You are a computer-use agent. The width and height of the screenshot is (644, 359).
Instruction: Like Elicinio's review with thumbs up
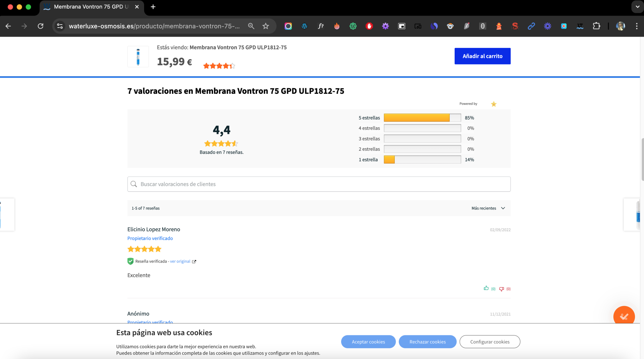486,288
